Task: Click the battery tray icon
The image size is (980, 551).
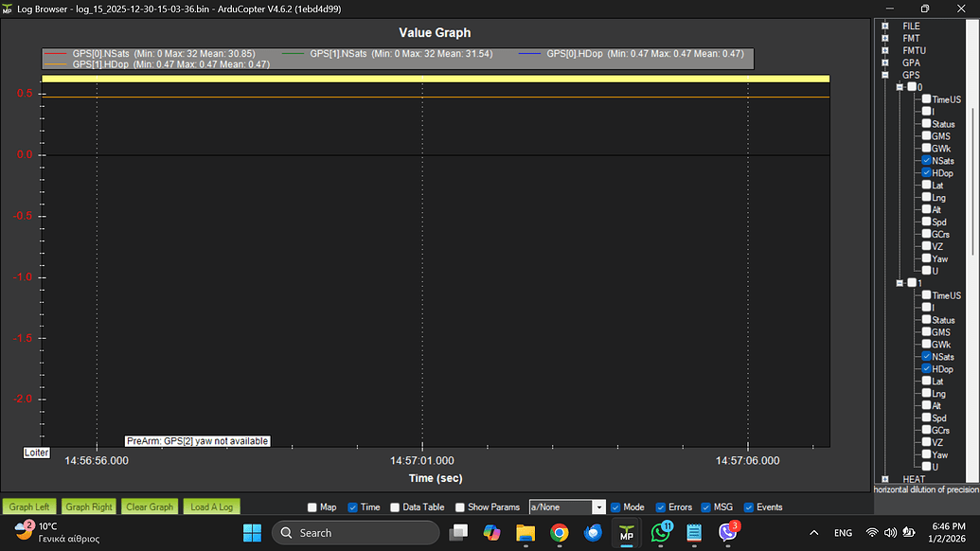Action: click(909, 533)
